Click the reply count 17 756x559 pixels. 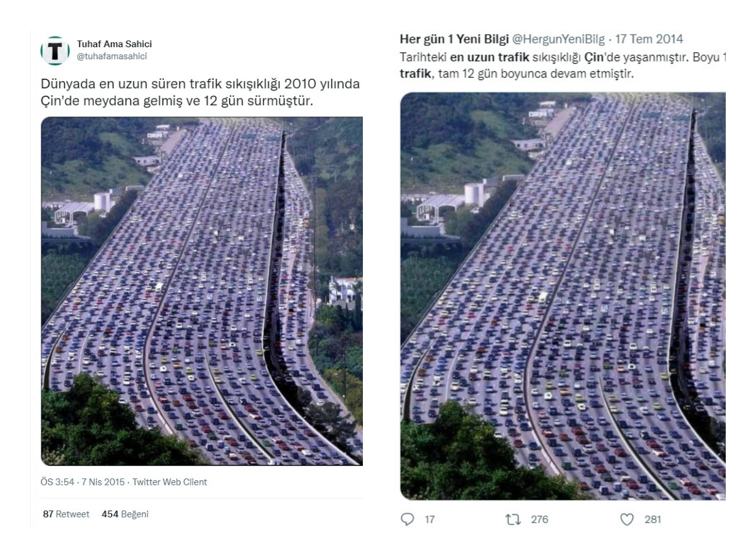[x=430, y=519]
